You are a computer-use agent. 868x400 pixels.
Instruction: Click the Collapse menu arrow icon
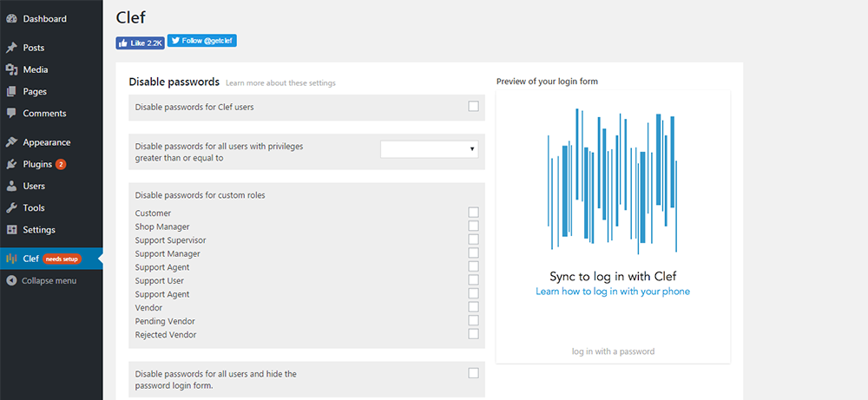[11, 280]
